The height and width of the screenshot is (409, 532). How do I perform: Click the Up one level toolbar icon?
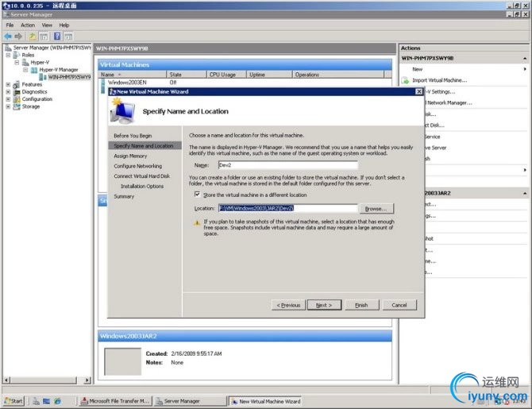pos(33,37)
